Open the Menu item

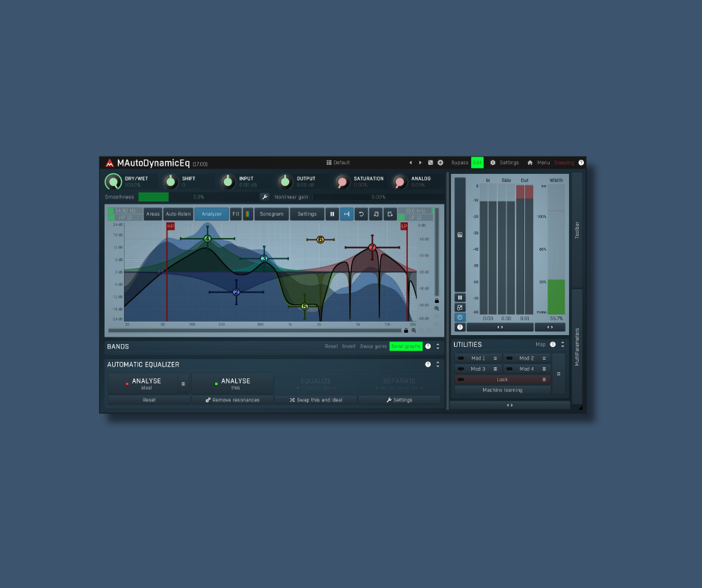pos(543,163)
